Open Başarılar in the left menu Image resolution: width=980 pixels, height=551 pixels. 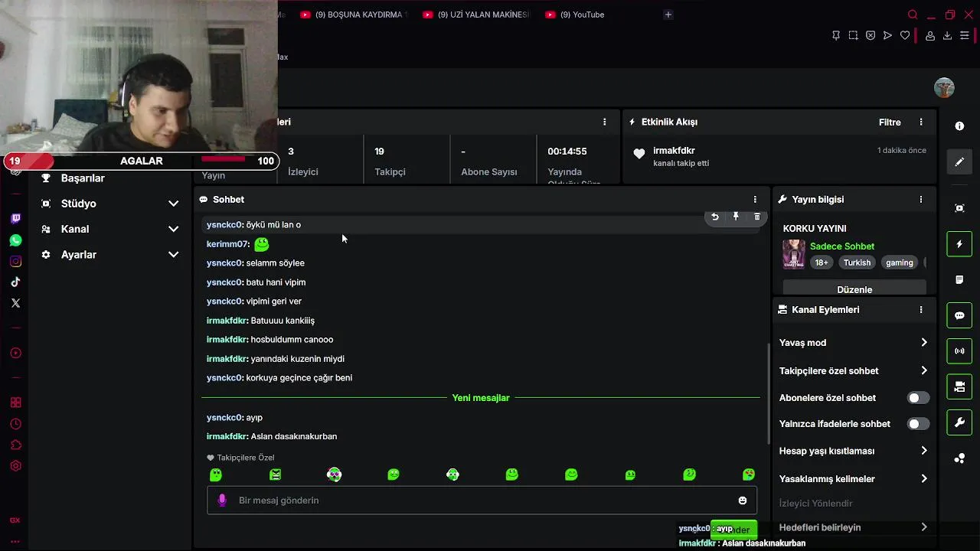(83, 178)
